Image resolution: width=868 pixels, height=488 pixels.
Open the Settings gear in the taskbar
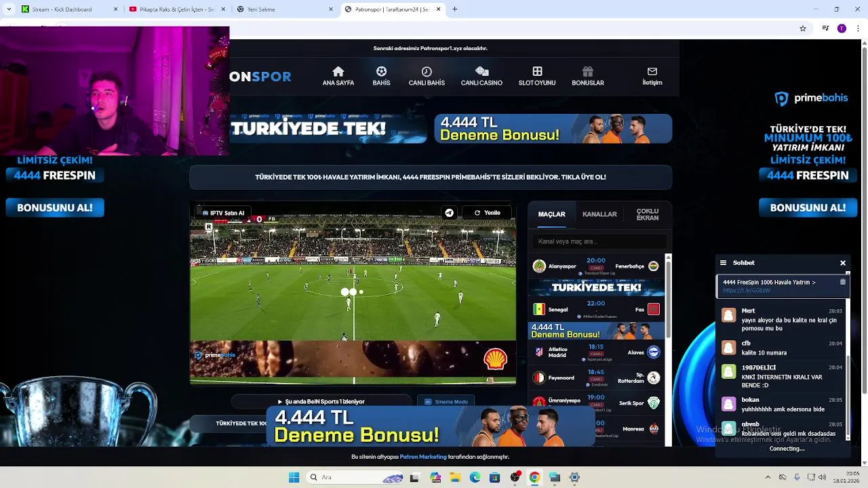574,477
